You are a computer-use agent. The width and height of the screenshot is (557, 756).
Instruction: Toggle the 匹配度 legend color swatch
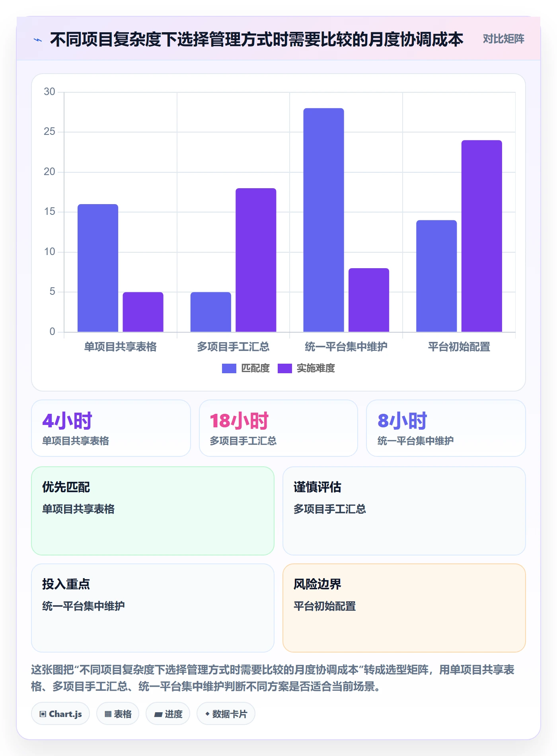229,368
